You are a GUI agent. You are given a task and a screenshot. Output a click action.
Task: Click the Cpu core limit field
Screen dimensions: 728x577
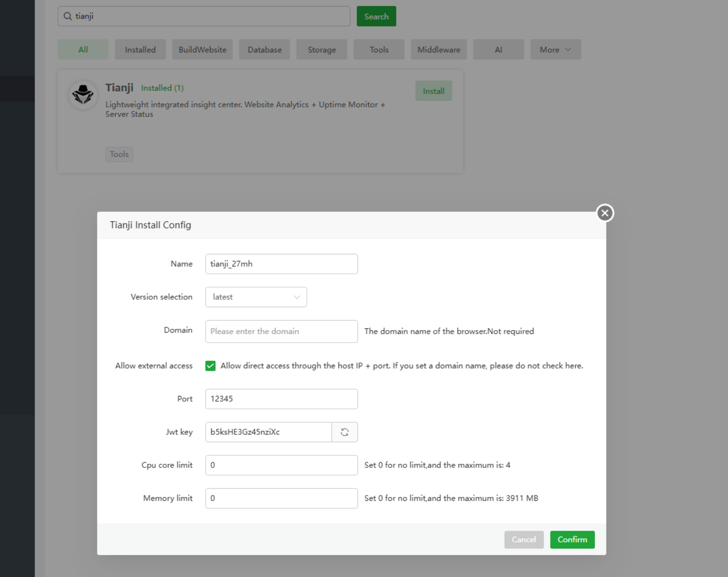point(281,465)
